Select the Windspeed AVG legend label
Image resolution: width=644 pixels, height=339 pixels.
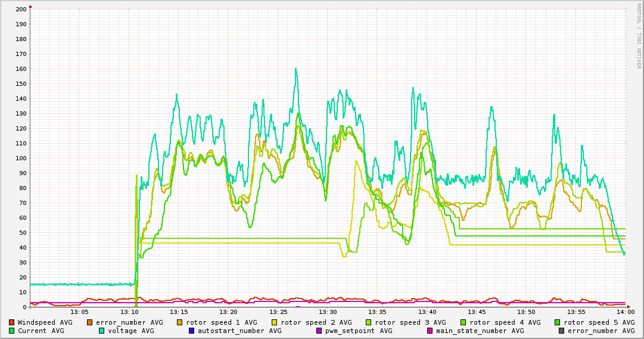click(45, 322)
